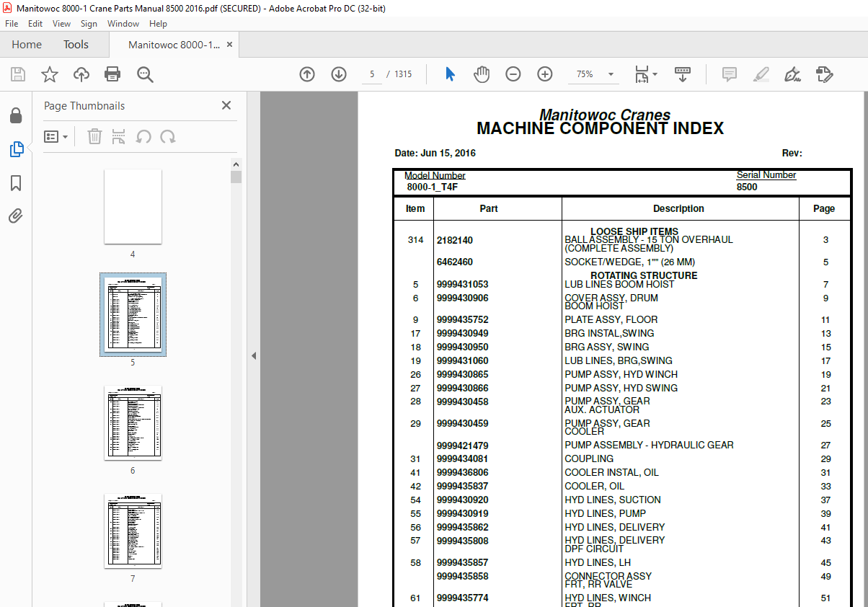Image resolution: width=868 pixels, height=607 pixels.
Task: Click part number 9999421479
Action: (x=462, y=445)
